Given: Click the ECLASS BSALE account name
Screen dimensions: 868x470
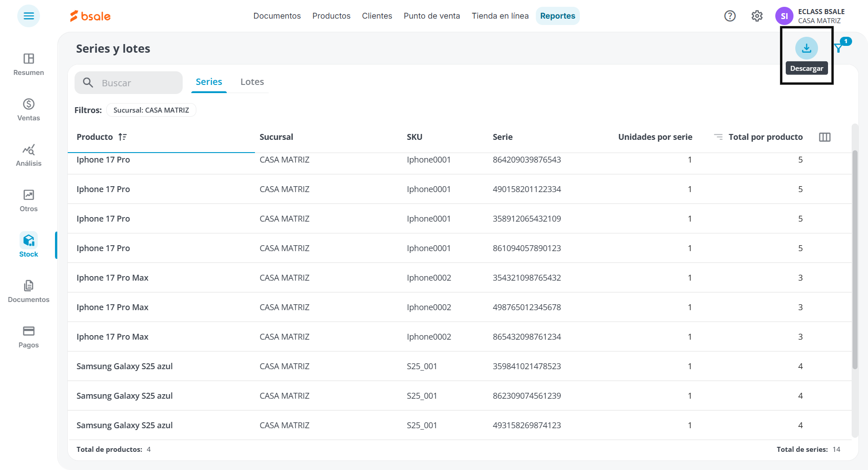Looking at the screenshot, I should (821, 12).
